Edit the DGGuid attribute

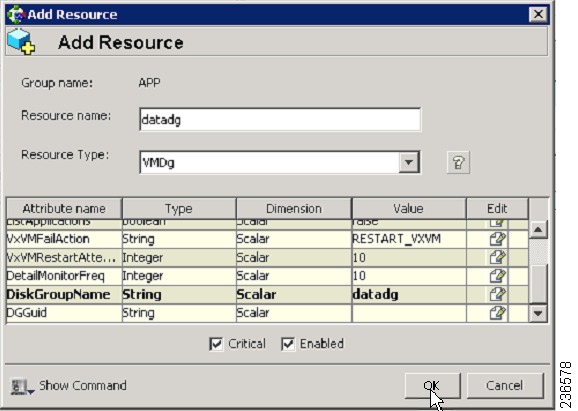[497, 313]
